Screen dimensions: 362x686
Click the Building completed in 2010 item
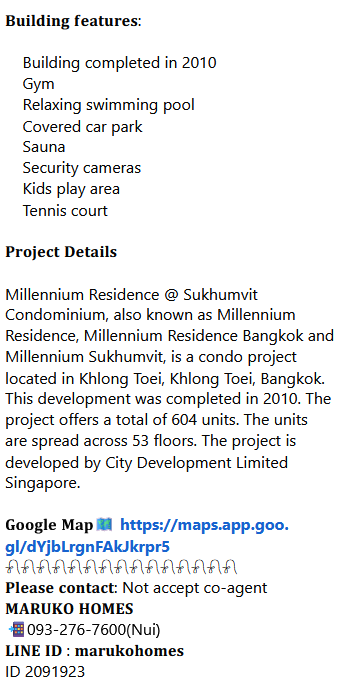tap(119, 63)
